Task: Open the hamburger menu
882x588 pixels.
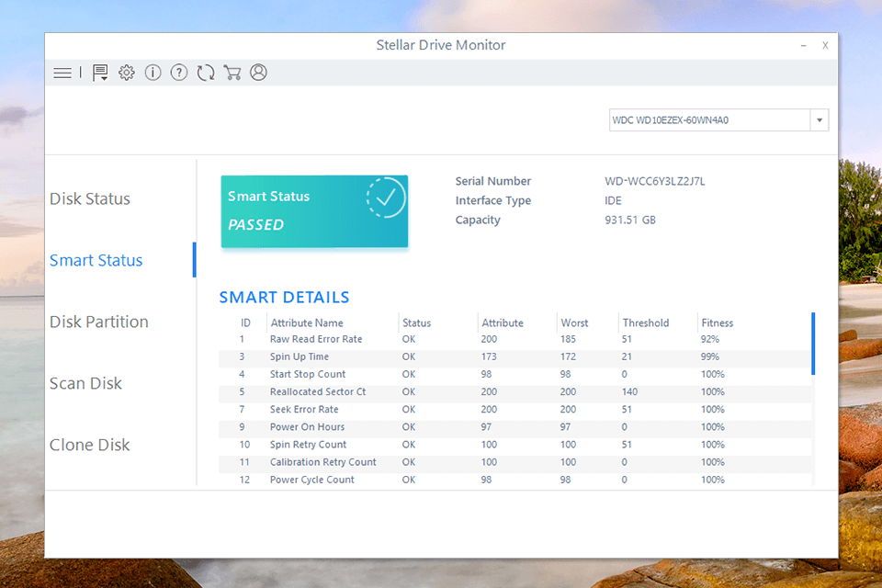Action: (x=62, y=73)
